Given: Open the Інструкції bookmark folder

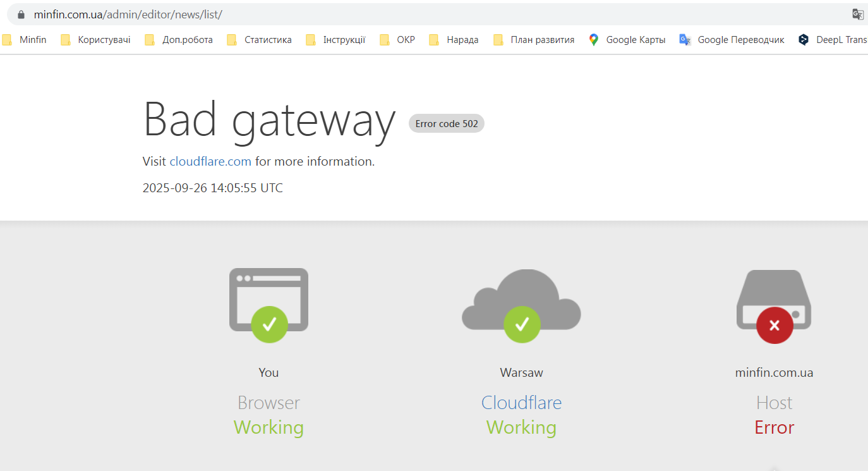Looking at the screenshot, I should click(x=335, y=40).
